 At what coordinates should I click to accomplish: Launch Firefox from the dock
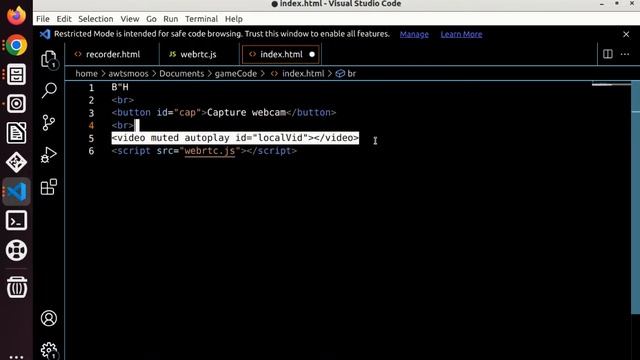coord(16,16)
